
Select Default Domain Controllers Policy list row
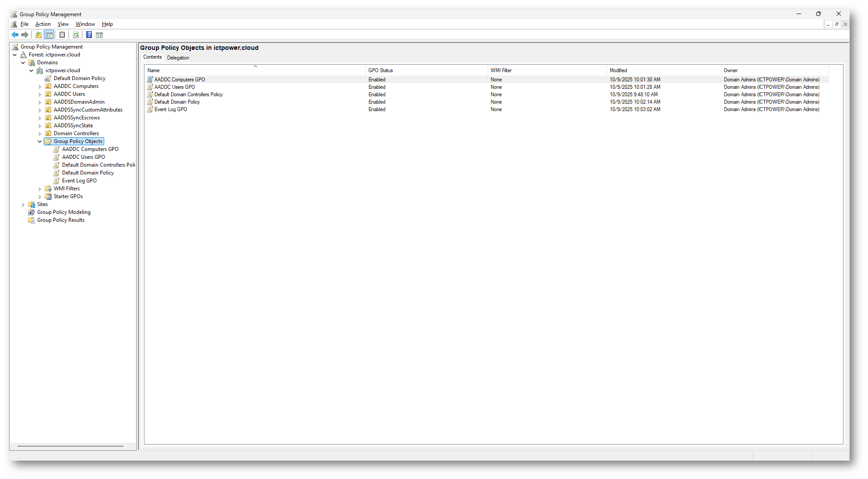188,94
